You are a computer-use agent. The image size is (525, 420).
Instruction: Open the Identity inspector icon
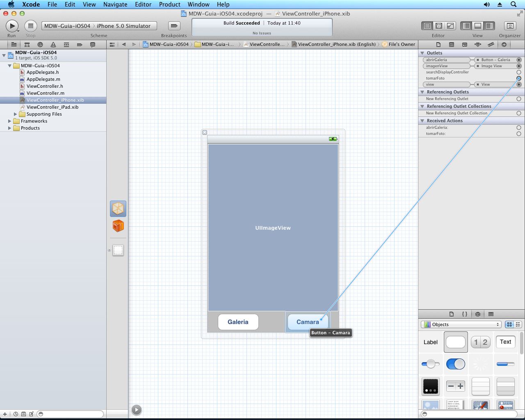(465, 44)
